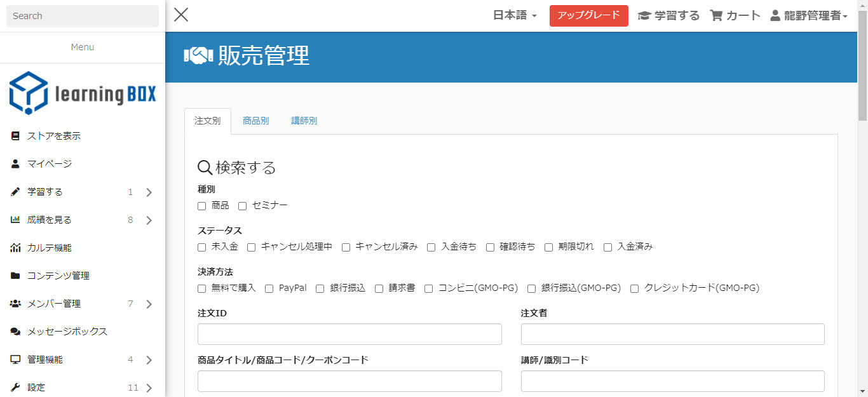Image resolution: width=868 pixels, height=397 pixels.
Task: Switch to the 商品別 tab
Action: (255, 121)
